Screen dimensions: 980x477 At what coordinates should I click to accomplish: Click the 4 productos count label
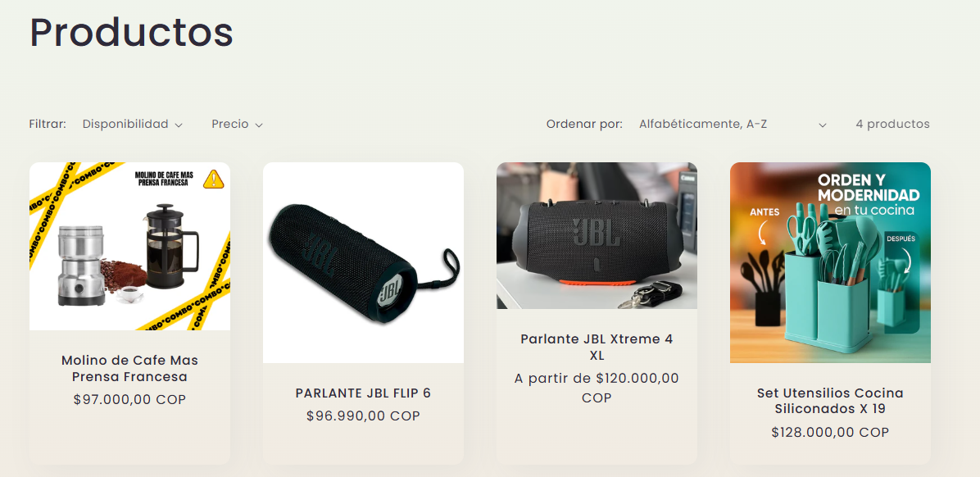[x=892, y=124]
